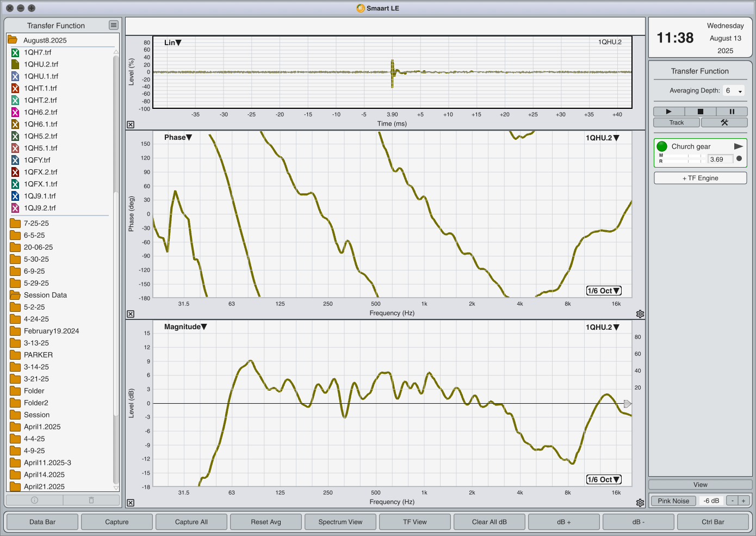
Task: Click the 3.69 delay value field
Action: 721,159
